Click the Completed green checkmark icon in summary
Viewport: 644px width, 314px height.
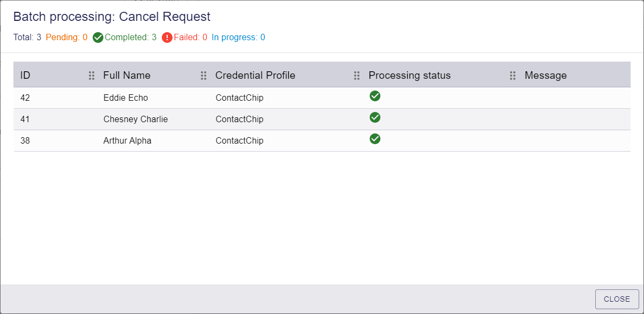[98, 38]
